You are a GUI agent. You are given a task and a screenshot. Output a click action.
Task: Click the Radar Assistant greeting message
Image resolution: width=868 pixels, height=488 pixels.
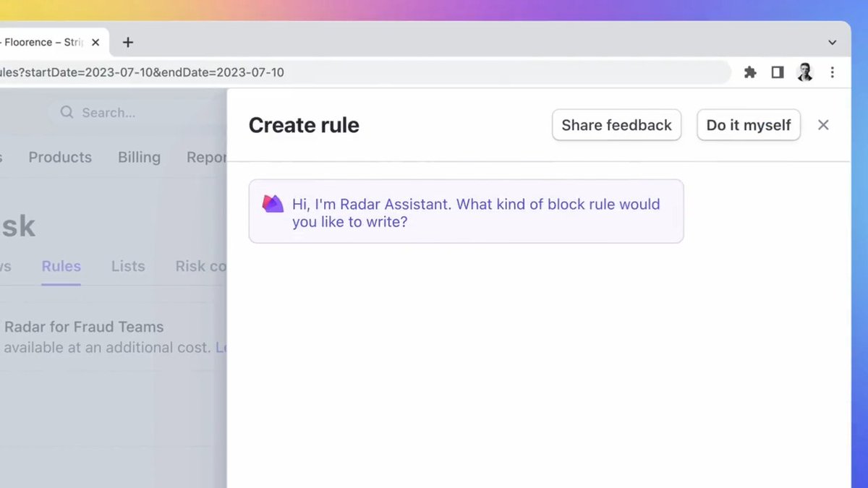point(466,211)
